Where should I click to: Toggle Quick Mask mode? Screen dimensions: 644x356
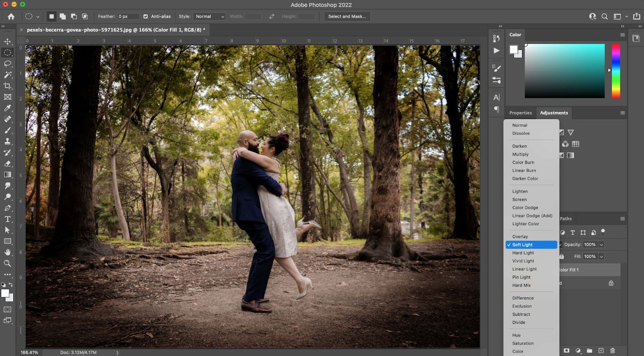pos(8,309)
